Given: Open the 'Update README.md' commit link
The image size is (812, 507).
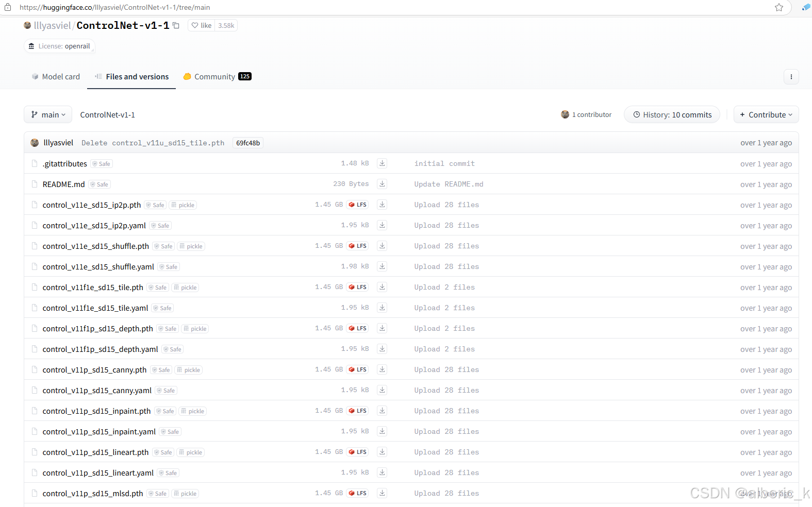Looking at the screenshot, I should (449, 184).
